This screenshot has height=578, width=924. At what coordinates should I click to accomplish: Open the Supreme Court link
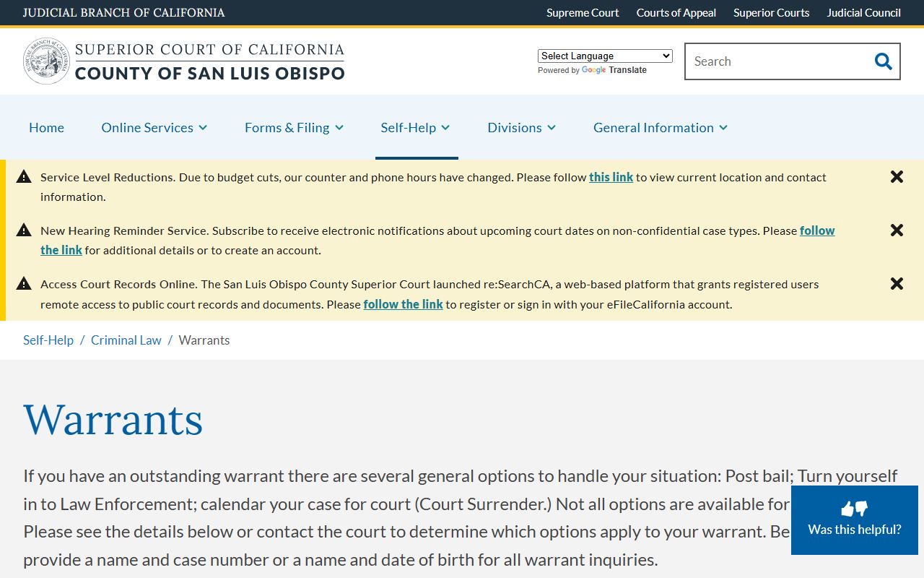coord(583,12)
